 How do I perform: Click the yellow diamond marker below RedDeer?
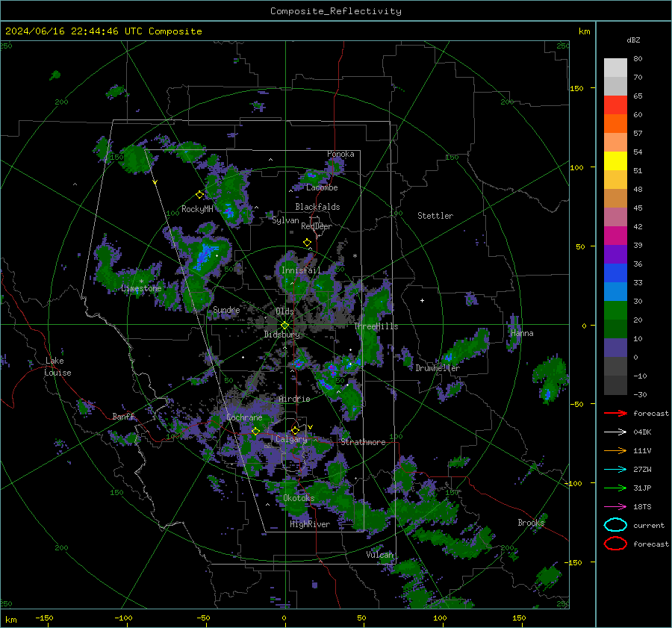click(x=307, y=243)
